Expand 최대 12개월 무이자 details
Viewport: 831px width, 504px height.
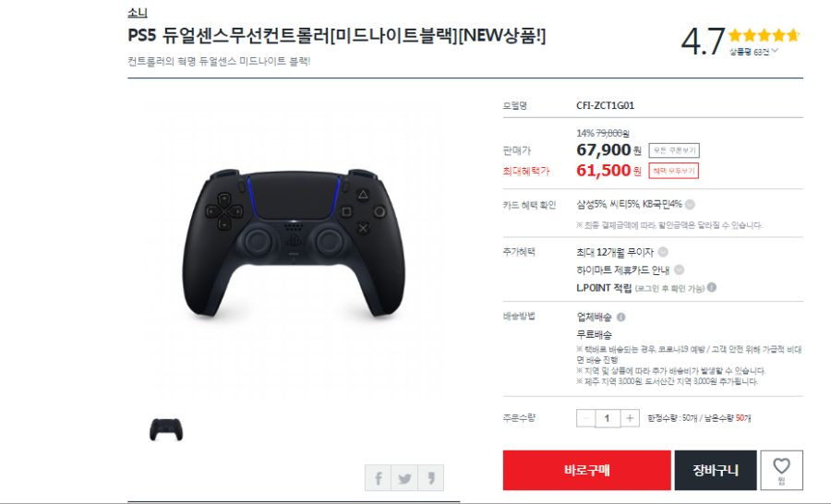pyautogui.click(x=663, y=252)
